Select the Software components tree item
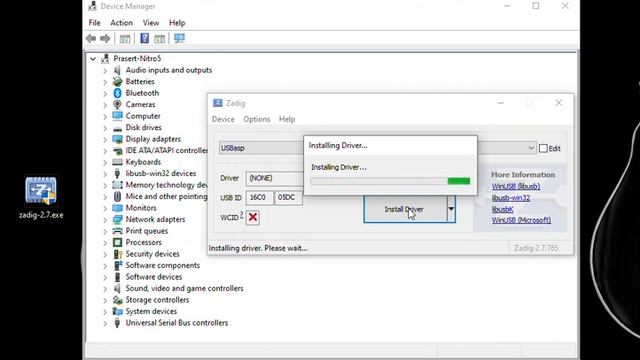 [x=162, y=265]
